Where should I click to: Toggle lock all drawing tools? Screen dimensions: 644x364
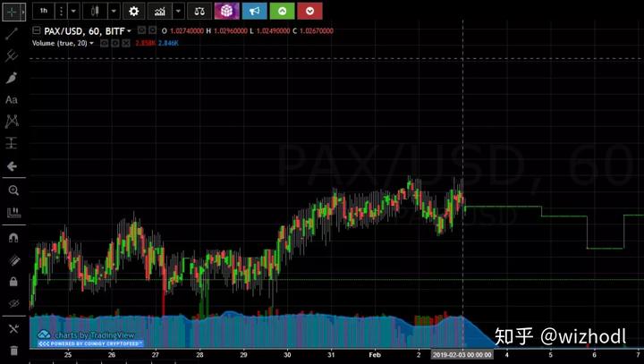pos(13,282)
